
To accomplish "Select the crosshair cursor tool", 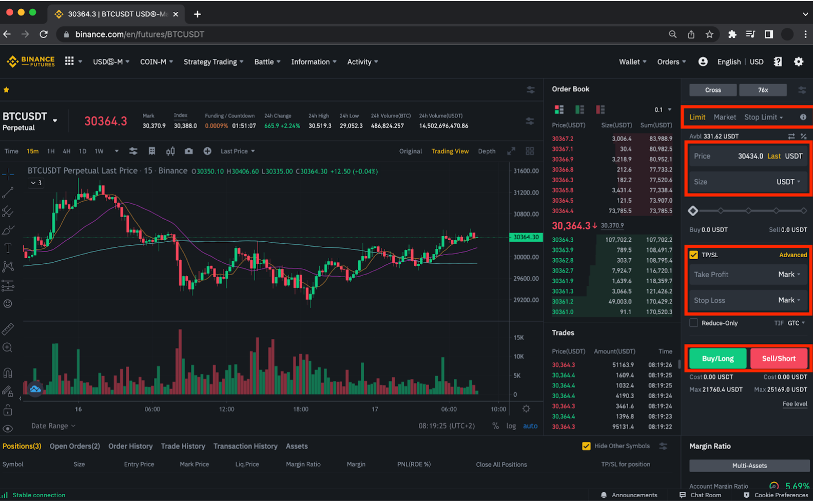I will click(x=8, y=175).
